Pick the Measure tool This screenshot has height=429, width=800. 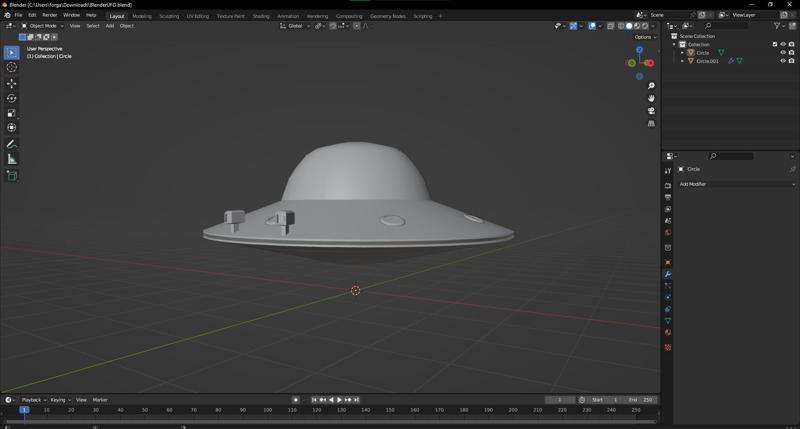coord(12,159)
